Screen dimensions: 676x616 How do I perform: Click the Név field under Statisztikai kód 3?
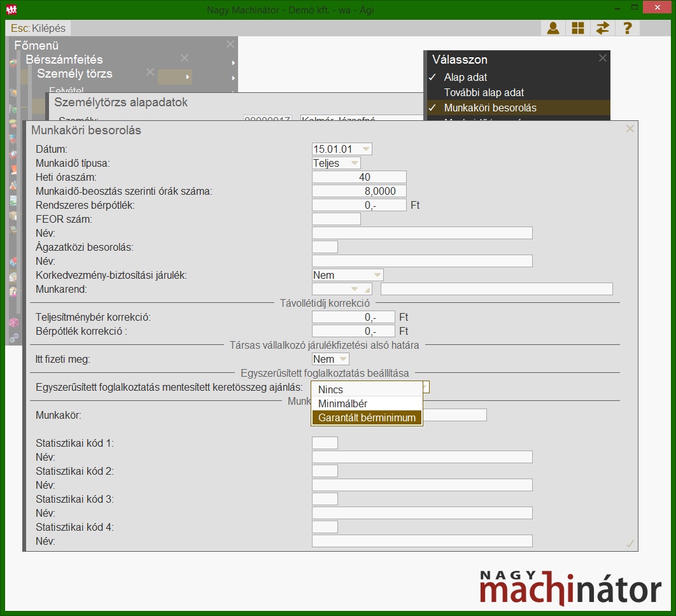coord(422,513)
